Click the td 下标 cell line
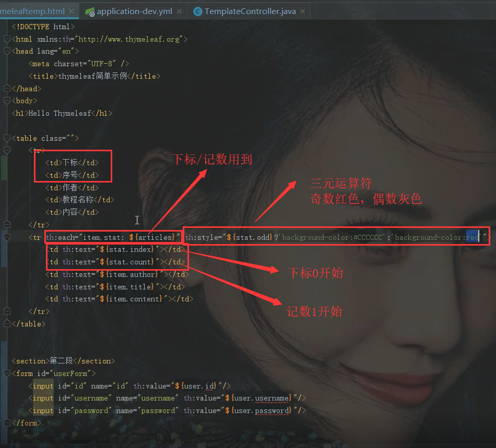This screenshot has height=448, width=496. (x=72, y=163)
